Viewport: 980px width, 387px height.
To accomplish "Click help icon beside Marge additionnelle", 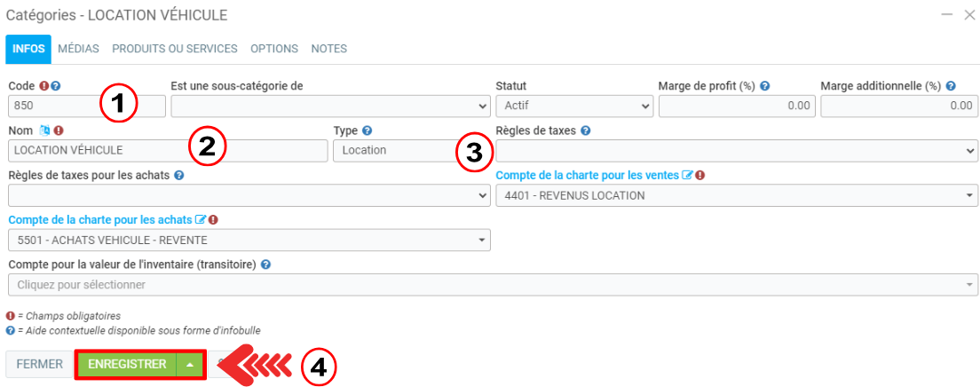I will pyautogui.click(x=951, y=86).
